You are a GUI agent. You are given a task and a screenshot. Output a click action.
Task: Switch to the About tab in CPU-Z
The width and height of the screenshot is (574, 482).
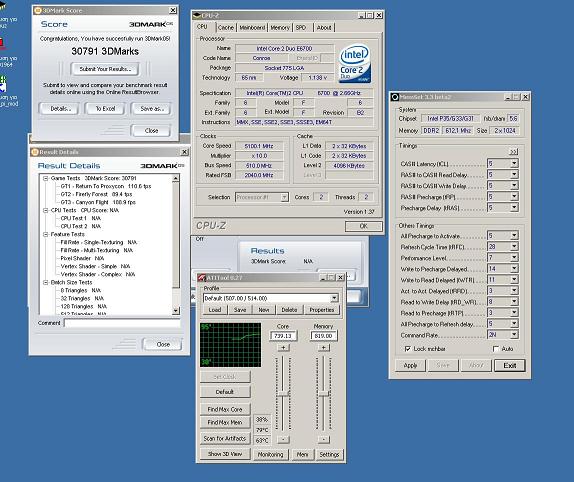[x=324, y=27]
